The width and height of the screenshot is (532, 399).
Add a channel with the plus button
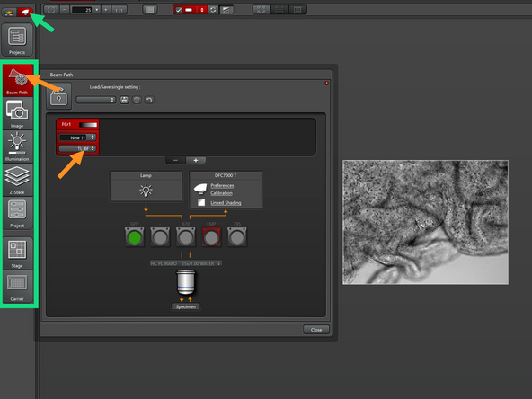195,161
